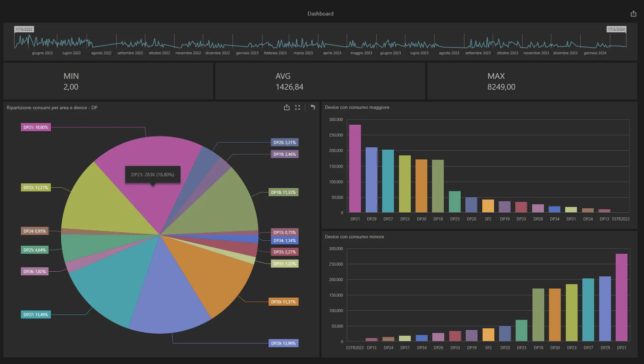Click the MAX 8249,00 card
The height and width of the screenshot is (364, 644).
pyautogui.click(x=532, y=81)
